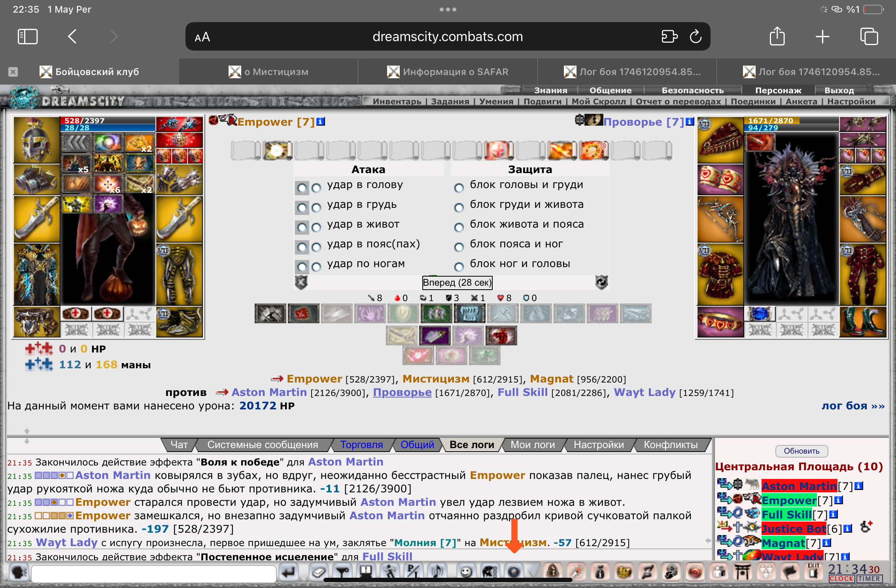Open new Safari tab with plus
Screen dimensions: 896x588
[822, 36]
